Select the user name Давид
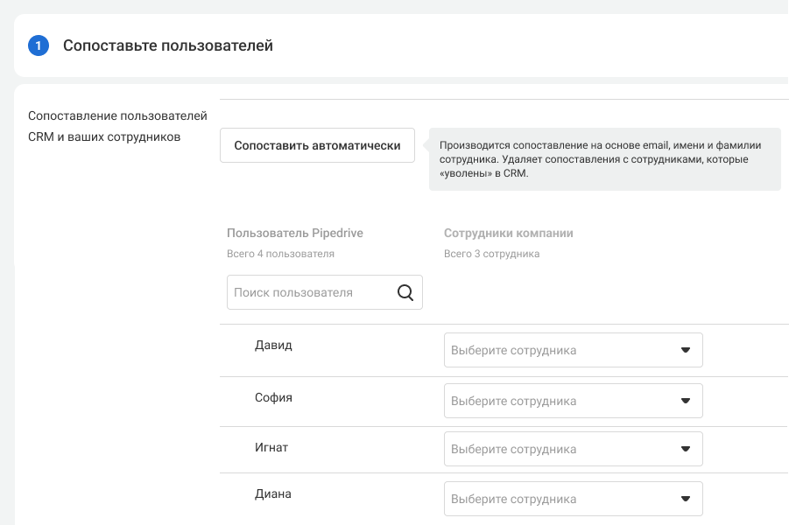Image resolution: width=789 pixels, height=532 pixels. click(x=273, y=346)
